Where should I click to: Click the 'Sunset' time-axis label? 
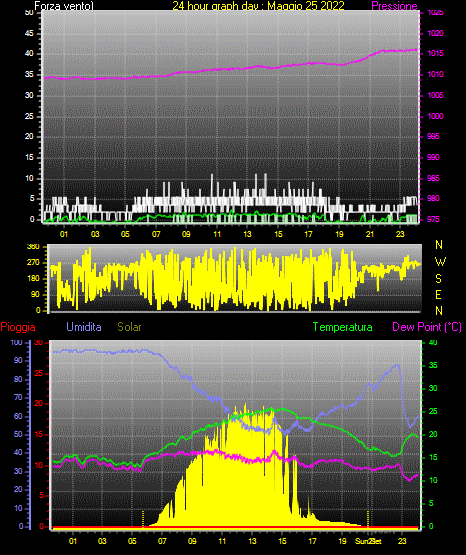point(369,541)
